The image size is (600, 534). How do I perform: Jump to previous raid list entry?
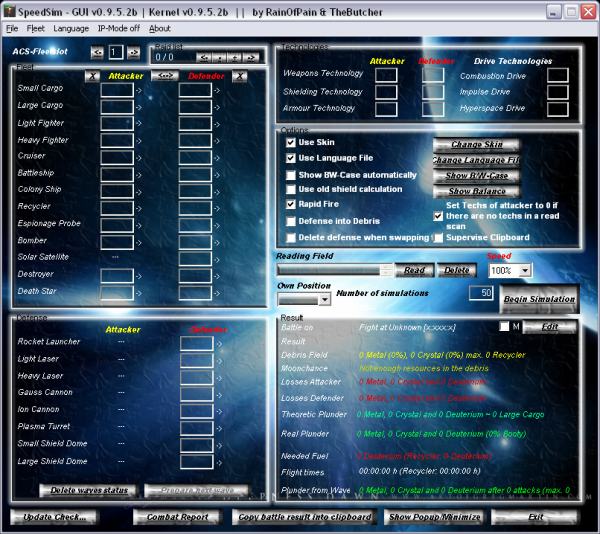point(204,58)
